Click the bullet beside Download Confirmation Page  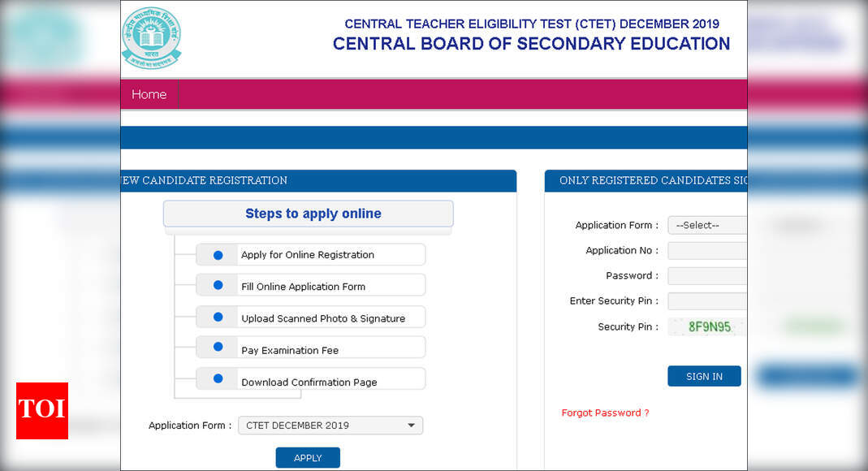point(217,378)
